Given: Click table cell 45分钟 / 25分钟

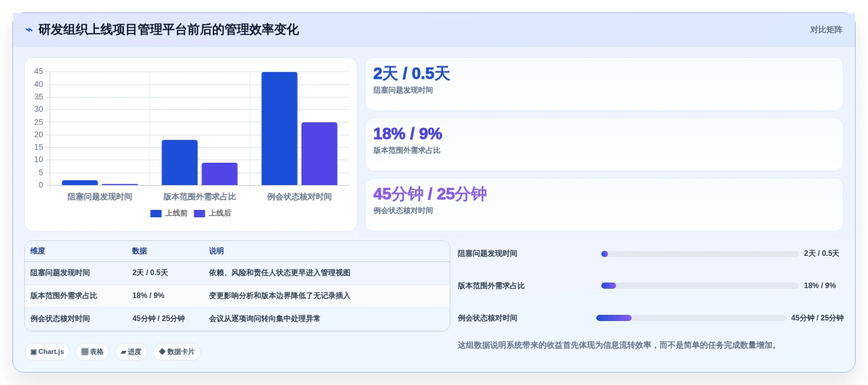Looking at the screenshot, I should [x=158, y=319].
